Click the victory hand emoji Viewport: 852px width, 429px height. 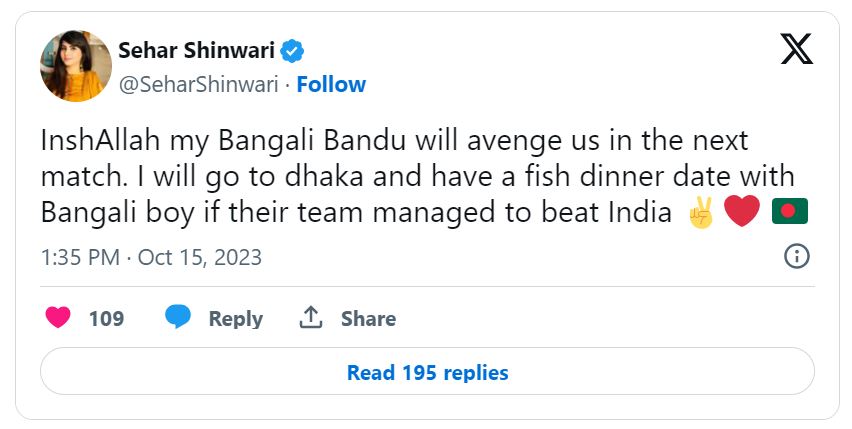click(700, 213)
